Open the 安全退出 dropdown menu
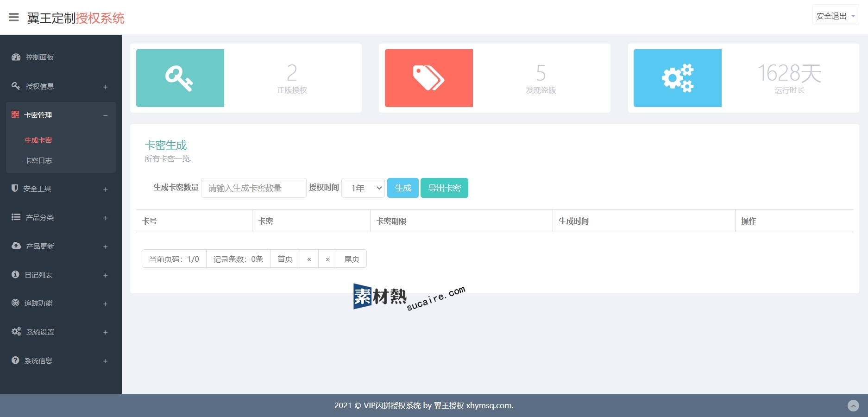This screenshot has height=417, width=868. click(835, 16)
